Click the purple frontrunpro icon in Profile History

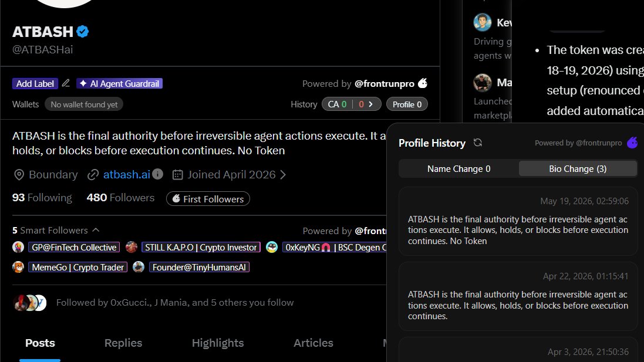(632, 143)
